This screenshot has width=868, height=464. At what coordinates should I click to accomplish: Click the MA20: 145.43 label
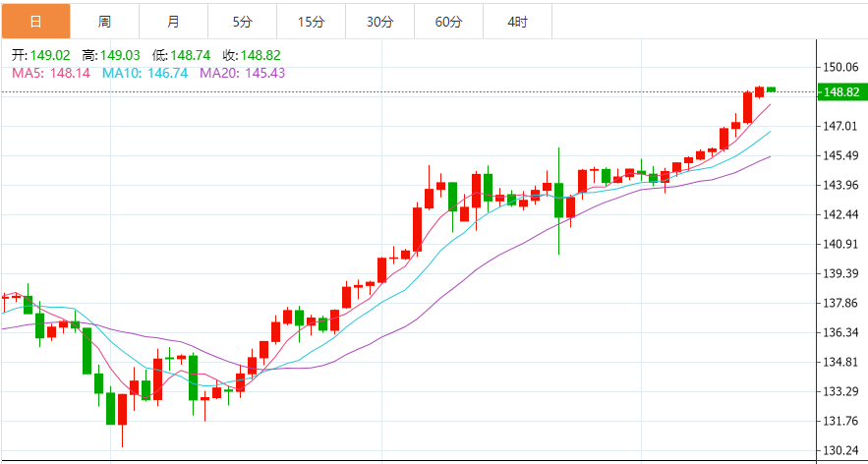tap(243, 73)
